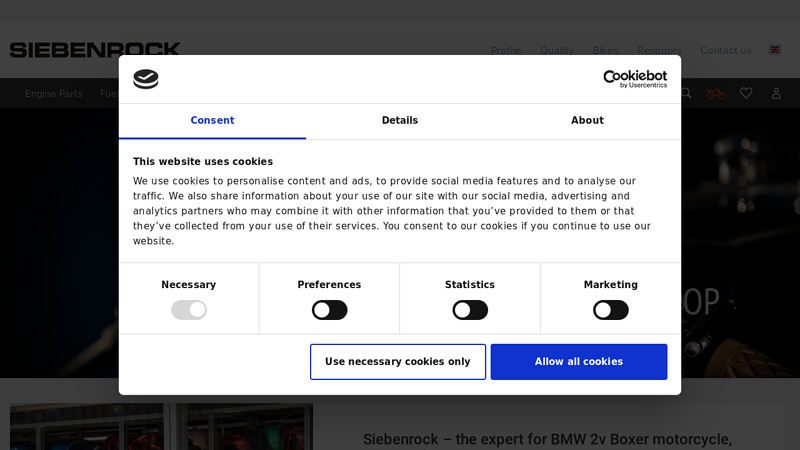Viewport: 800px width, 450px height.
Task: Open the user account icon
Action: point(776,93)
